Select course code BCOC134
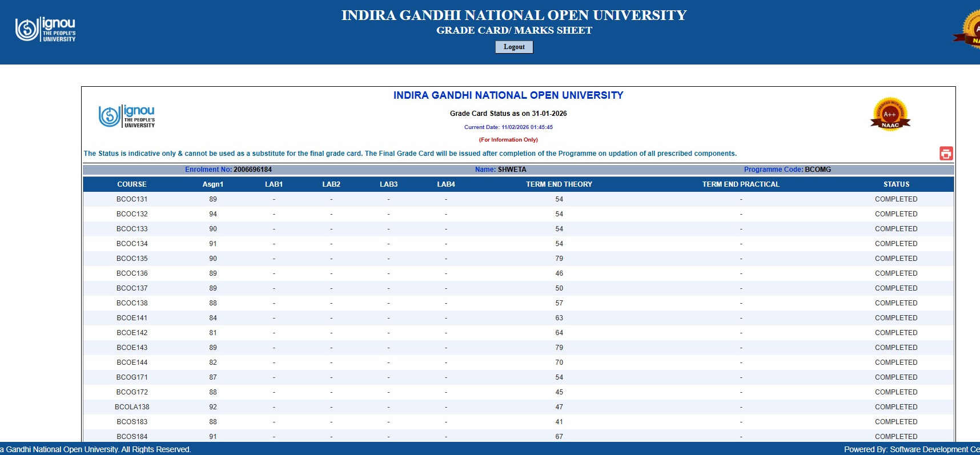Viewport: 980px width, 455px height. 132,244
